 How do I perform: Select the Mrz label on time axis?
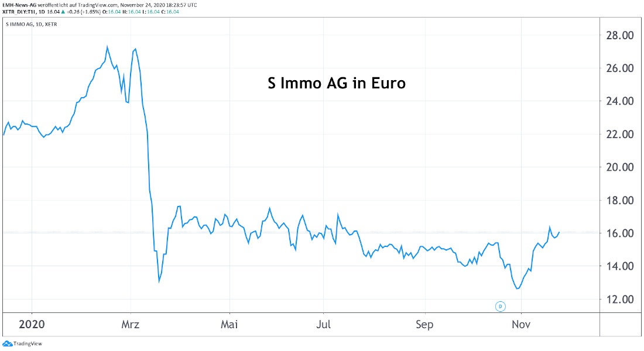(131, 324)
